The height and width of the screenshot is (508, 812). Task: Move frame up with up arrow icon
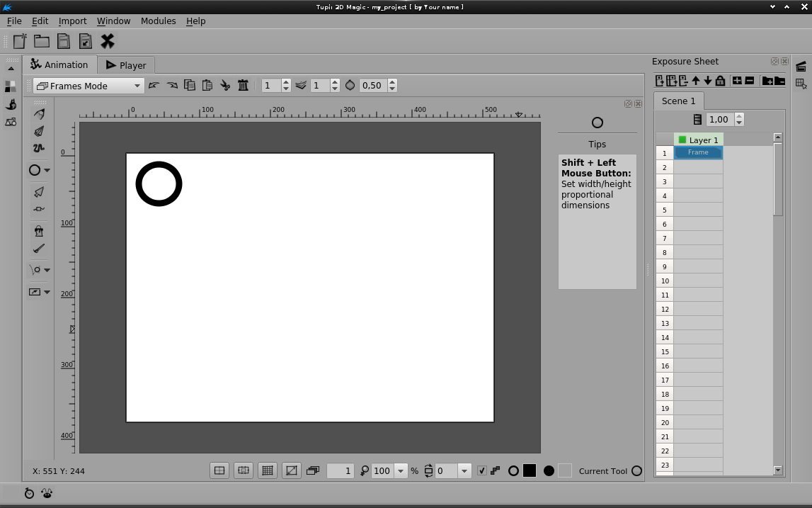click(695, 81)
